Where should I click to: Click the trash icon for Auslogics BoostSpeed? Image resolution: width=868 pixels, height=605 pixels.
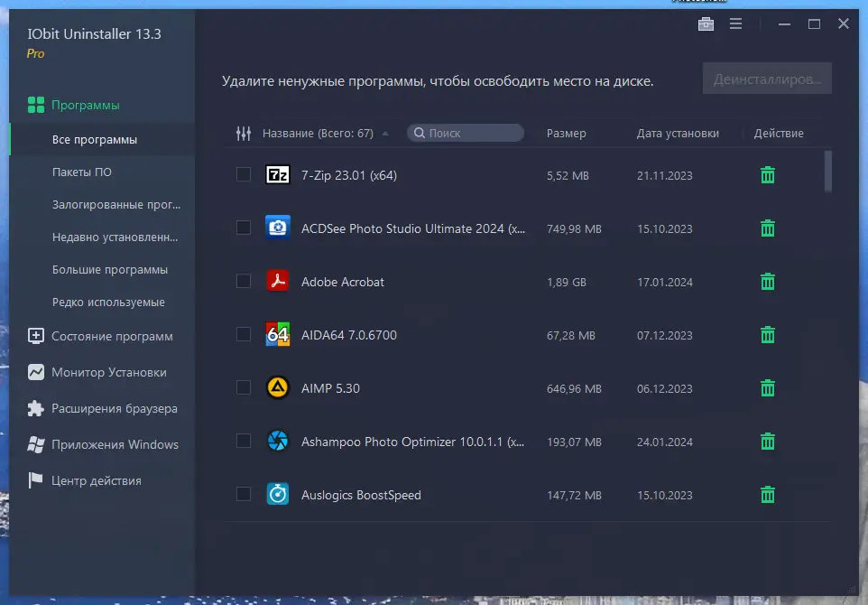(767, 495)
